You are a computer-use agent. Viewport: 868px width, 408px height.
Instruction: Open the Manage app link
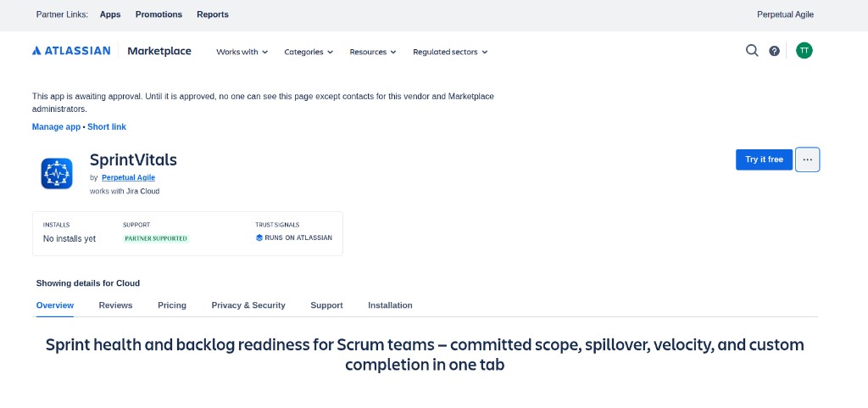pyautogui.click(x=57, y=126)
